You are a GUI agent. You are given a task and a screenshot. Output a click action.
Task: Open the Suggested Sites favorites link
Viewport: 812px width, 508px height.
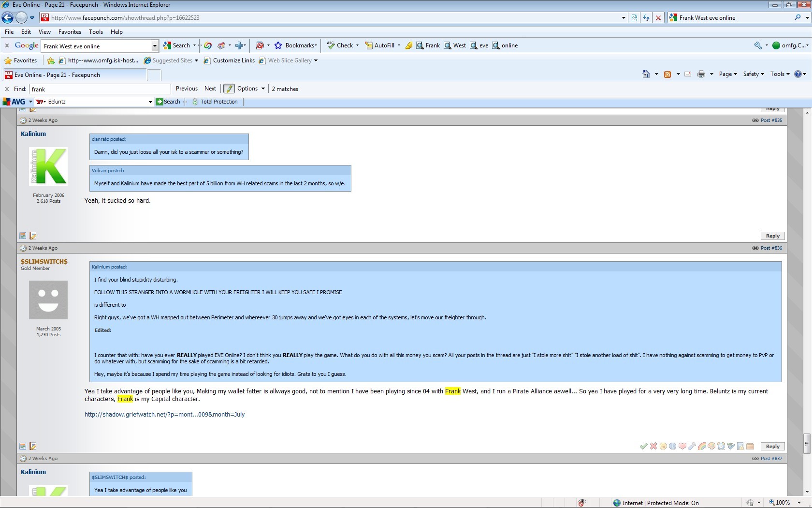(168, 60)
